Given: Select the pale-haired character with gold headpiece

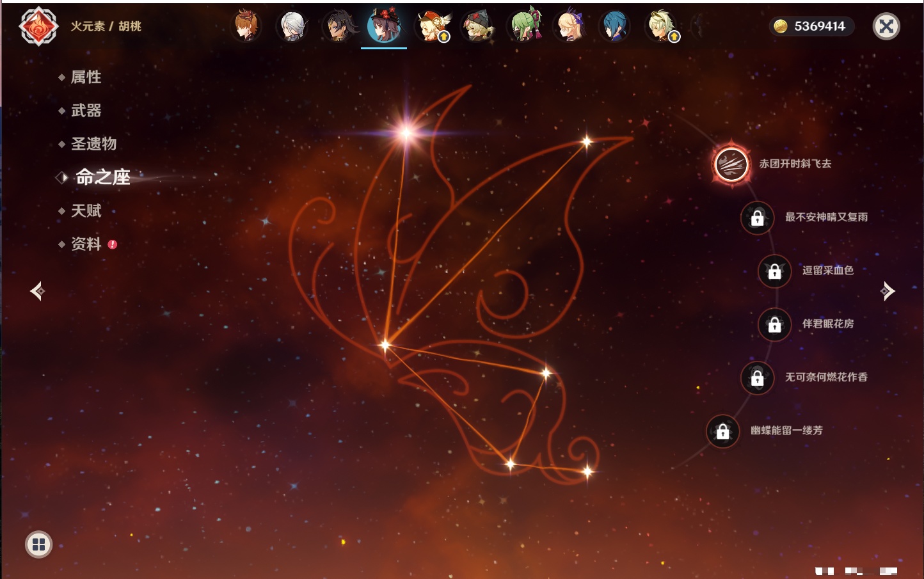Looking at the screenshot, I should (x=661, y=26).
